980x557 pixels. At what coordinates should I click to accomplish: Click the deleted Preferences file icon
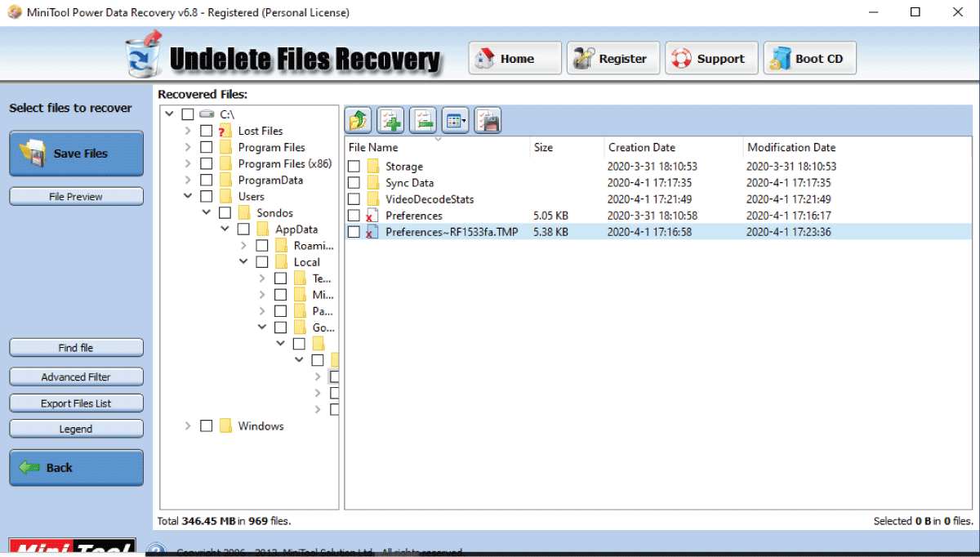[372, 216]
